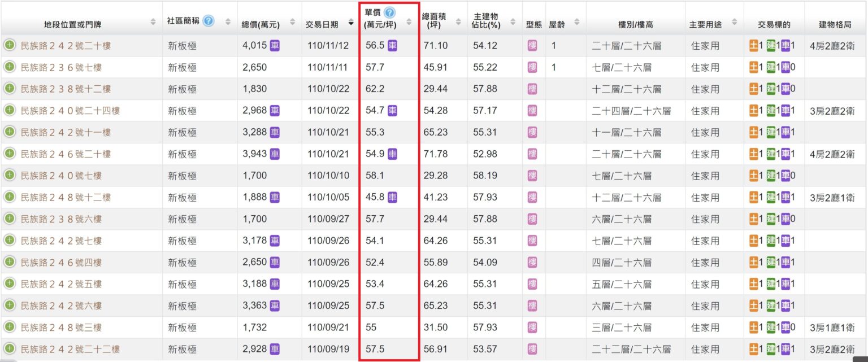
Task: Click 車 badge next to total price 3,363
Action: [x=275, y=306]
